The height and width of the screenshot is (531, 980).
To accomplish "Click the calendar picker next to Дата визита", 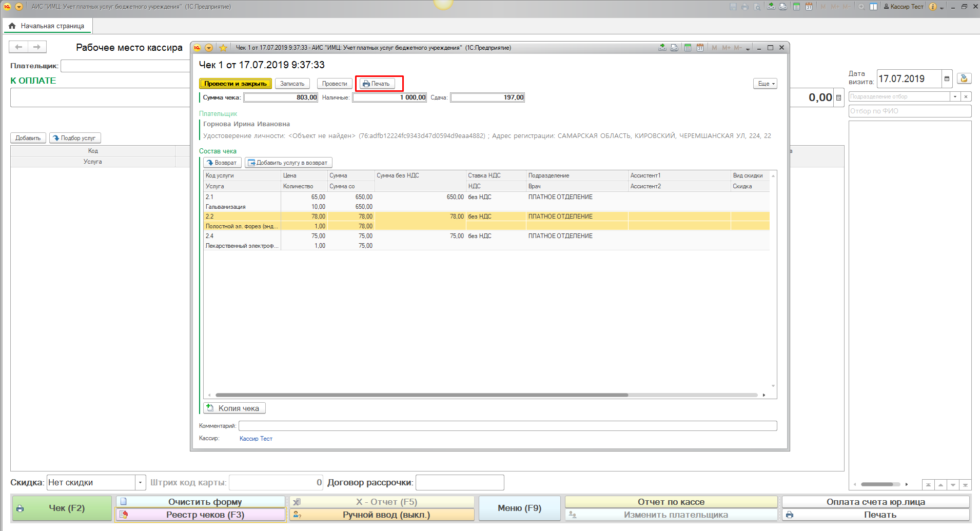I will click(947, 79).
